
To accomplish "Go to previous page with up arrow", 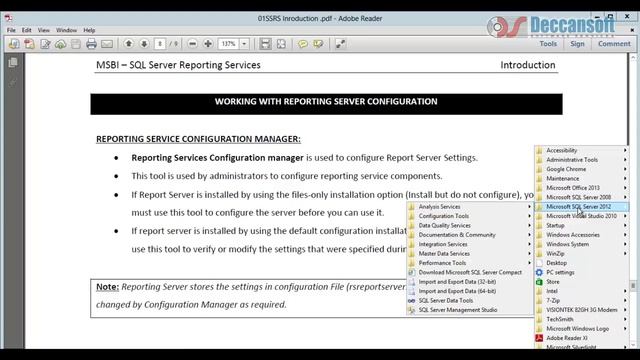I will click(x=129, y=44).
